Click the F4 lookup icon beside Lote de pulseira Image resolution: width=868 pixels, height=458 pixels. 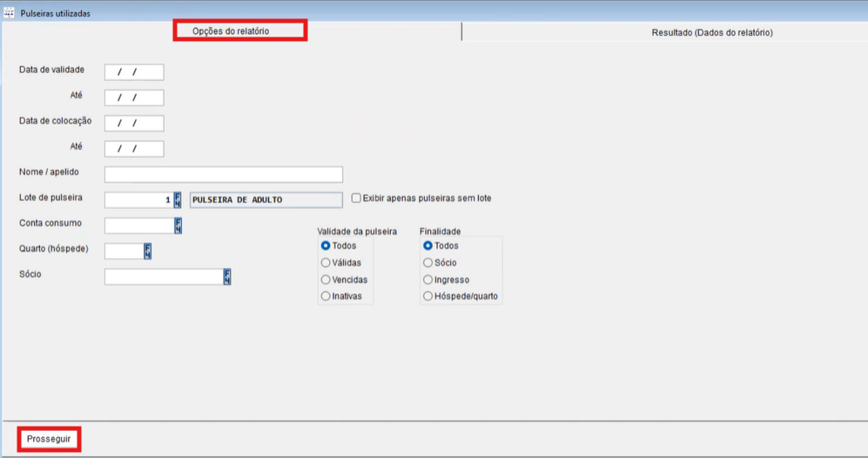pyautogui.click(x=178, y=199)
